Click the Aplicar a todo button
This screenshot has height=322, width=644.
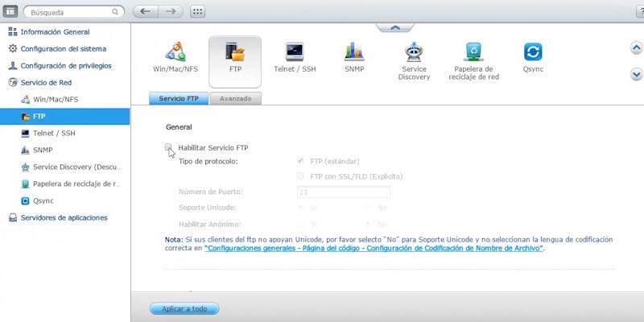184,309
